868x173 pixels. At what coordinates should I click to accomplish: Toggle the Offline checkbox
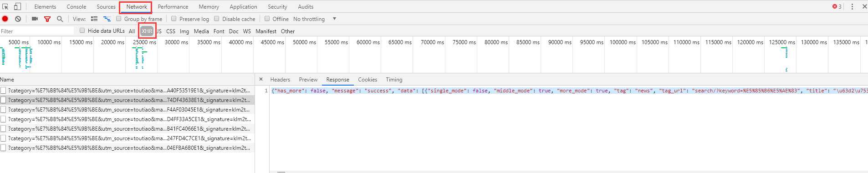[267, 19]
